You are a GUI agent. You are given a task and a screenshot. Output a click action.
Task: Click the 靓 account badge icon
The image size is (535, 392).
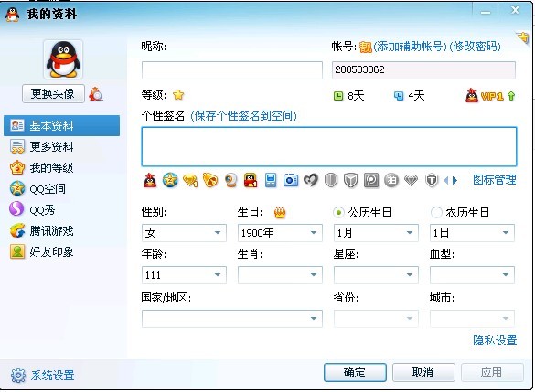366,47
